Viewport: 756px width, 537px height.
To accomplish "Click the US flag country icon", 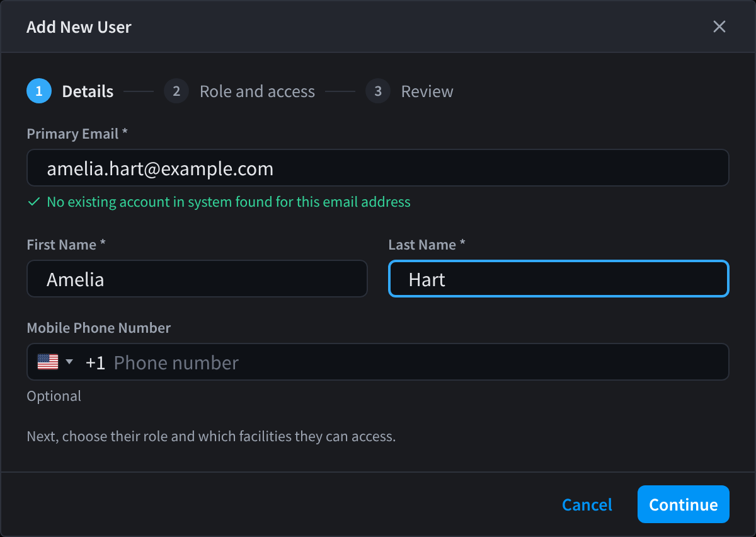I will point(48,362).
